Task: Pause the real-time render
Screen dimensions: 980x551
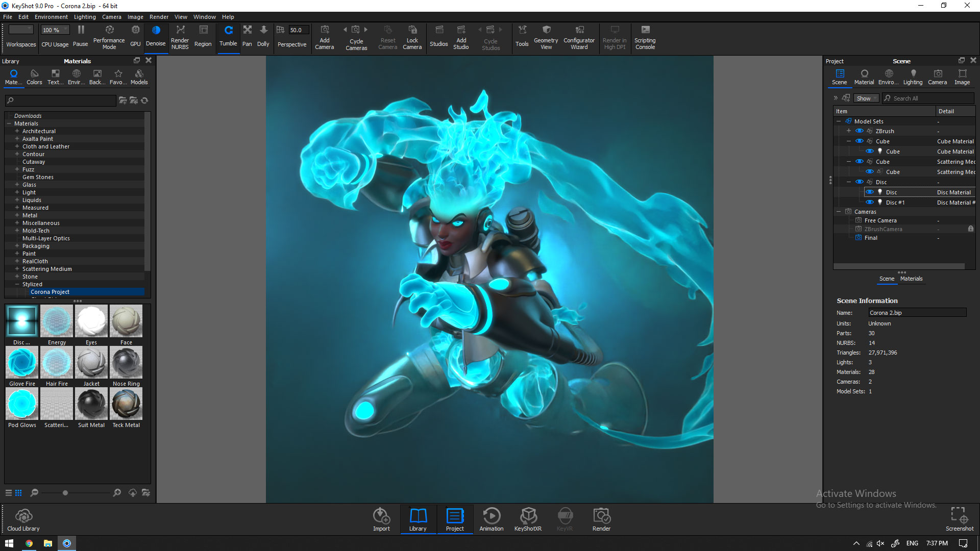Action: point(81,36)
